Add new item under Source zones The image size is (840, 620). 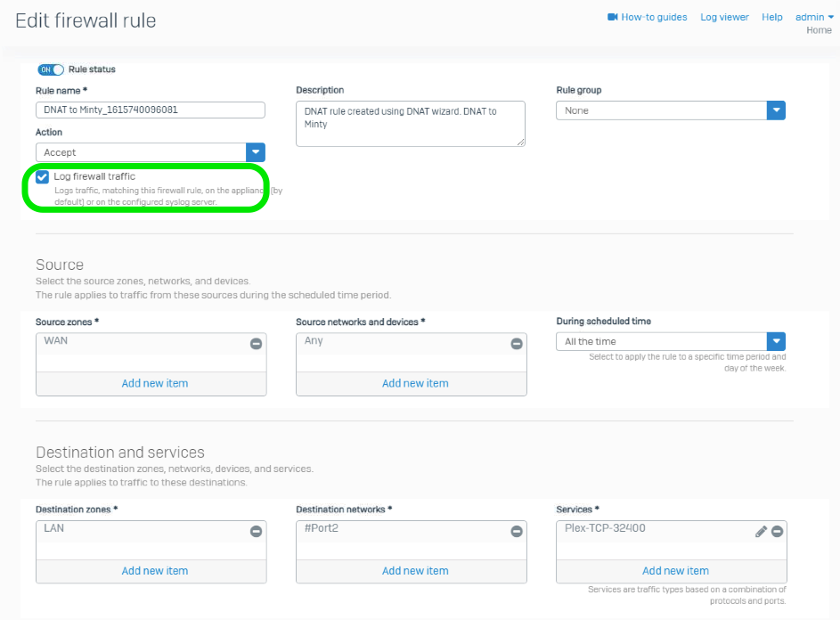coord(153,381)
